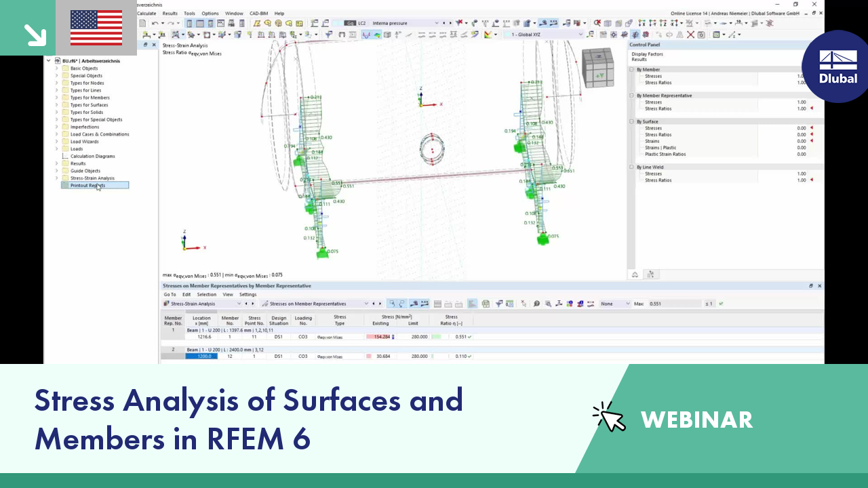Click the BU.rf6 model file icon
This screenshot has width=868, height=488.
tap(57, 61)
